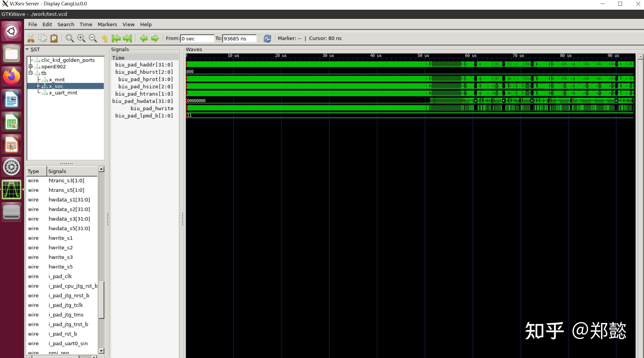Click the Zoom Undo arrow icon
This screenshot has width=644, height=358.
tap(105, 38)
